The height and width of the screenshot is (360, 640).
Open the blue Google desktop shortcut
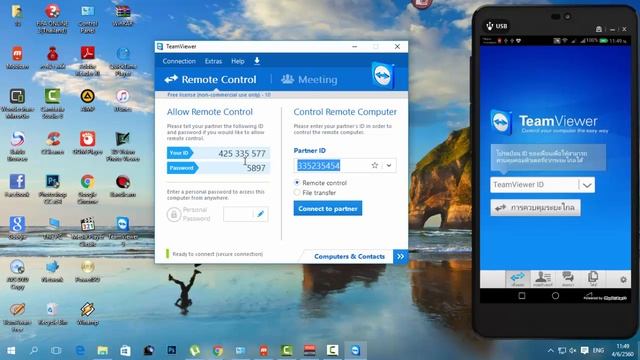pos(17,228)
